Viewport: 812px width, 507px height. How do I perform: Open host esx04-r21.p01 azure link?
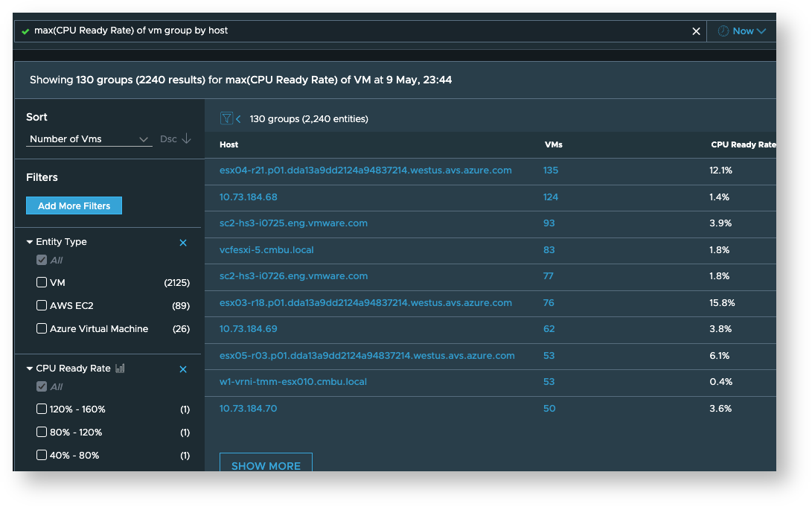[365, 170]
